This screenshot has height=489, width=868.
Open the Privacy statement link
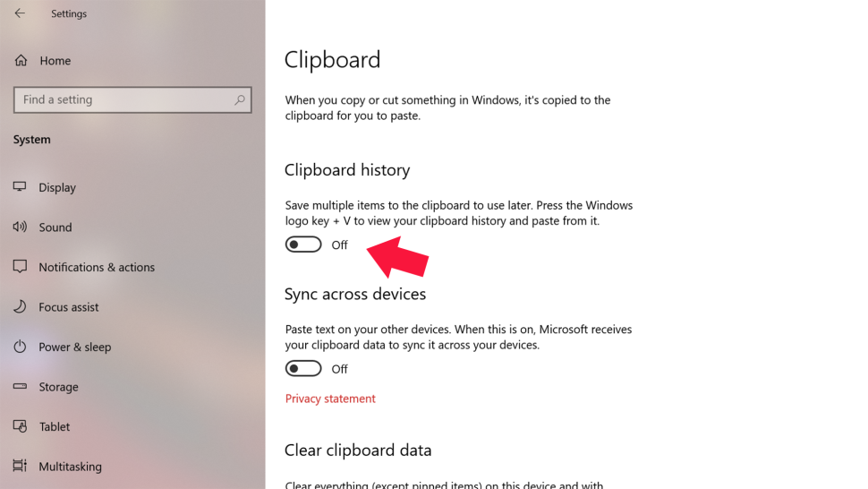pos(330,399)
